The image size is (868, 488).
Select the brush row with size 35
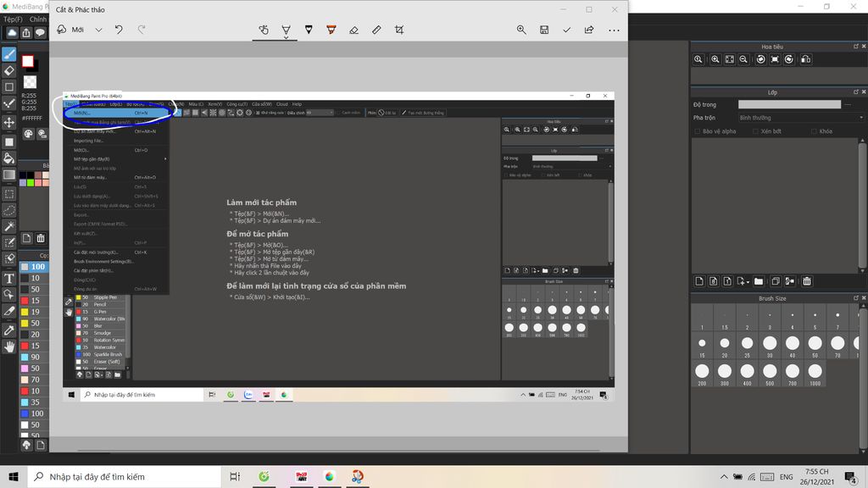point(34,402)
